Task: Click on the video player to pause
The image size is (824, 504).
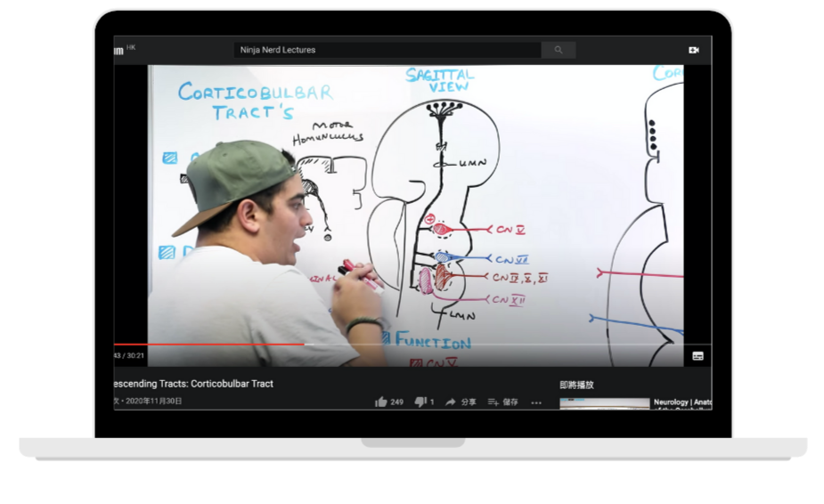Action: point(415,215)
